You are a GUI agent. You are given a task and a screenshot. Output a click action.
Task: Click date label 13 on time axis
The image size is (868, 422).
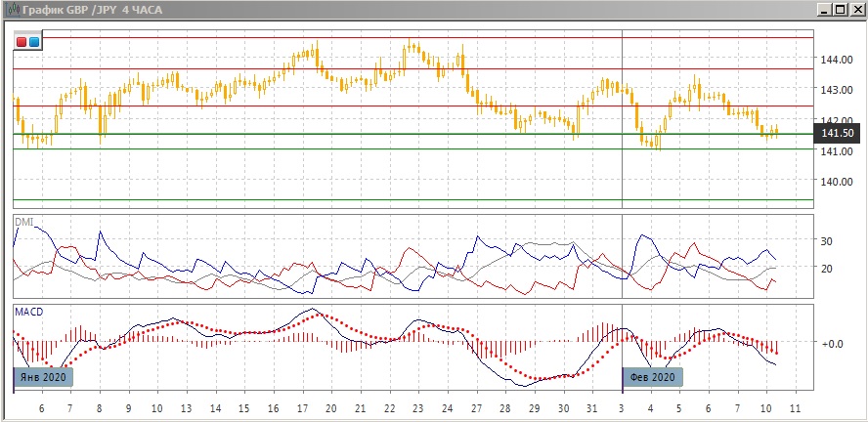[x=187, y=408]
